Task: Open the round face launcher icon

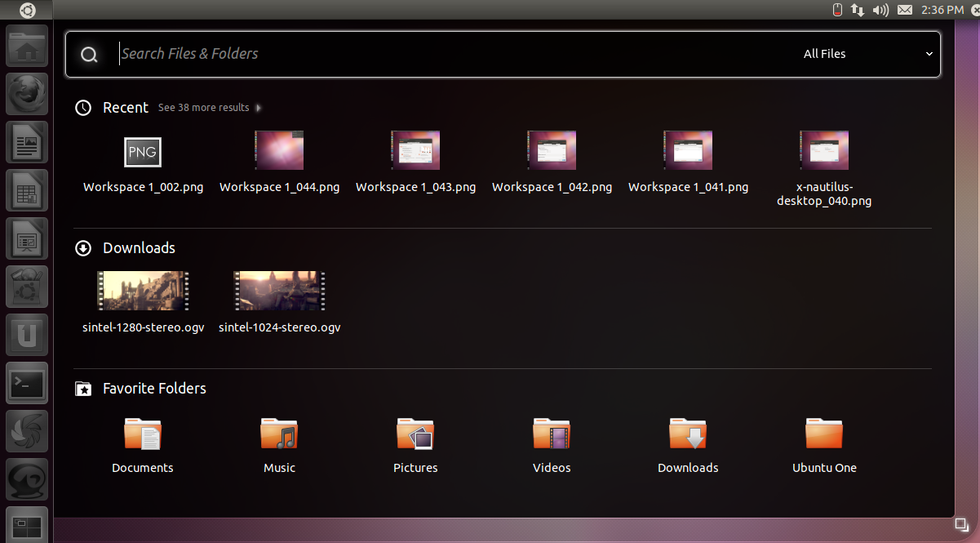Action: pos(27,479)
